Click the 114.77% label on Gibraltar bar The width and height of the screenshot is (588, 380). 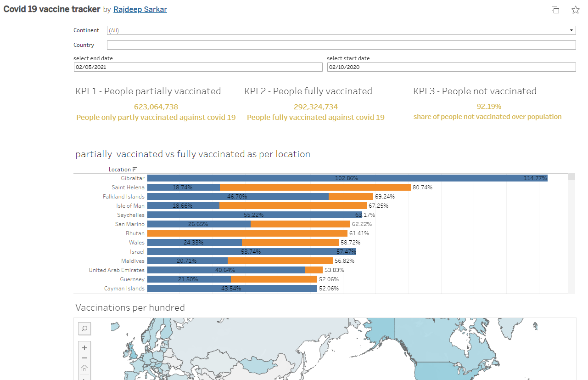(x=535, y=178)
